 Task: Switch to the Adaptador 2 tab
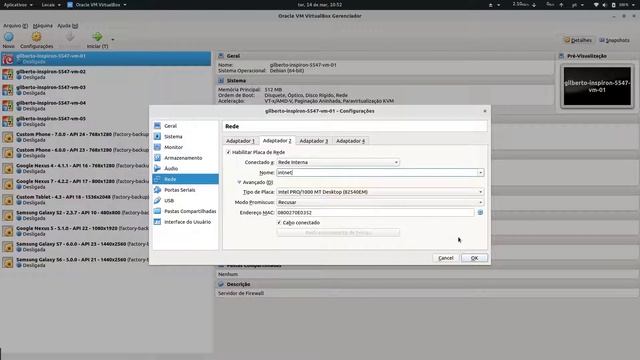tap(277, 140)
